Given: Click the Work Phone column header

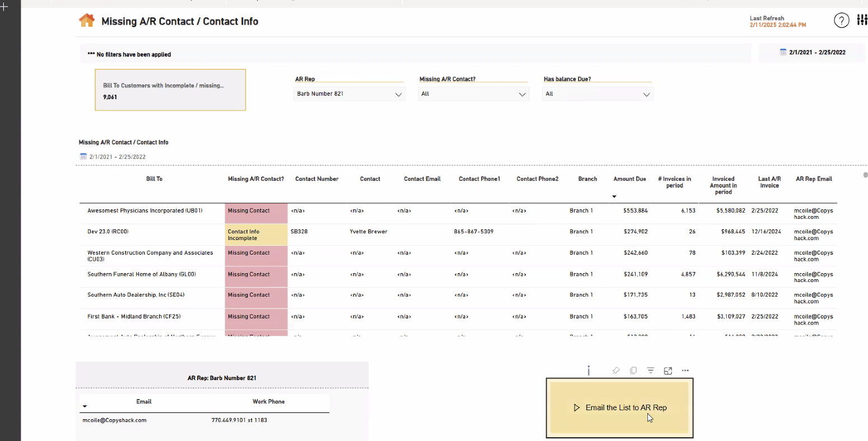Looking at the screenshot, I should 268,402.
